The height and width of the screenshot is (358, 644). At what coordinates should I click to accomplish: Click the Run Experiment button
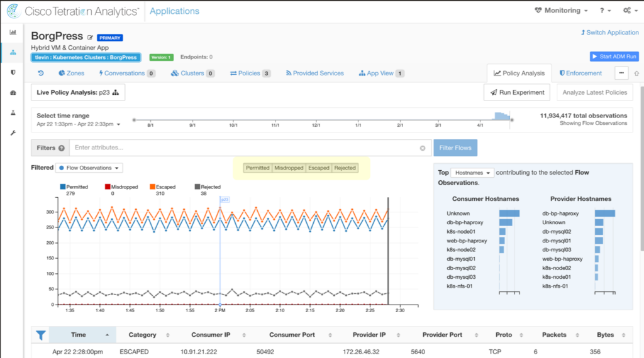click(517, 92)
